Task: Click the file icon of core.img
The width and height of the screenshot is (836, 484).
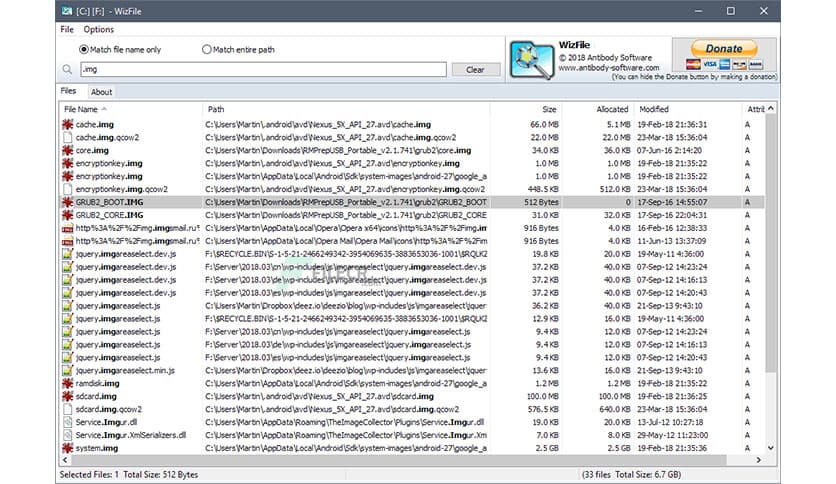Action: 67,150
